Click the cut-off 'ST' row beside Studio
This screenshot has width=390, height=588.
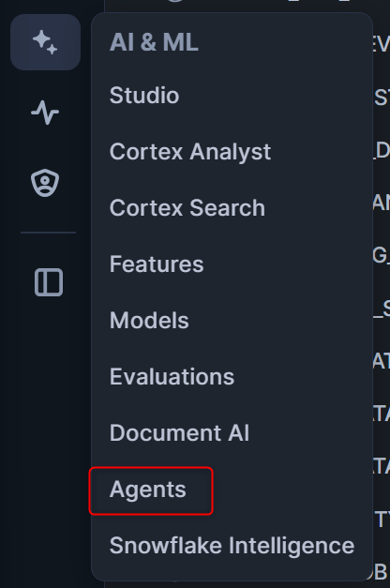[382, 98]
